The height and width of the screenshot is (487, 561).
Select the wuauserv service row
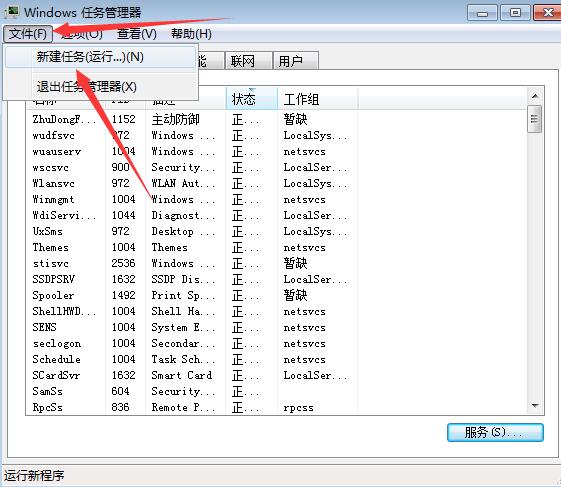[192, 151]
